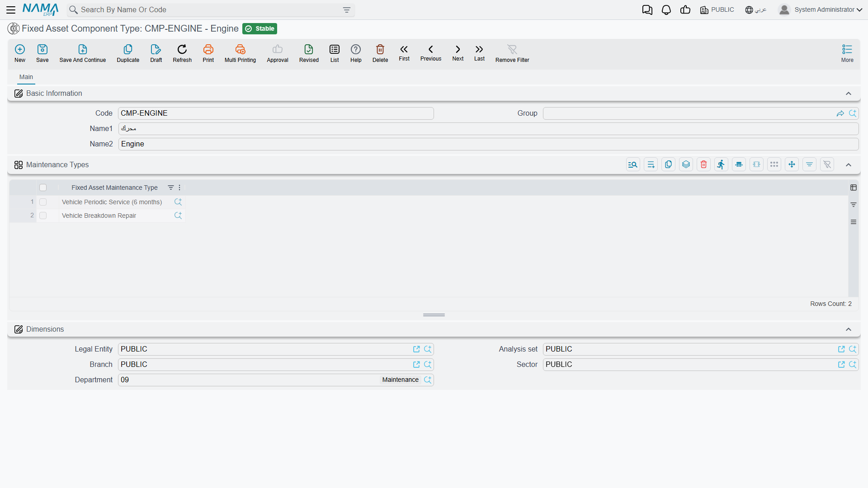Go to the Previous record

(431, 53)
